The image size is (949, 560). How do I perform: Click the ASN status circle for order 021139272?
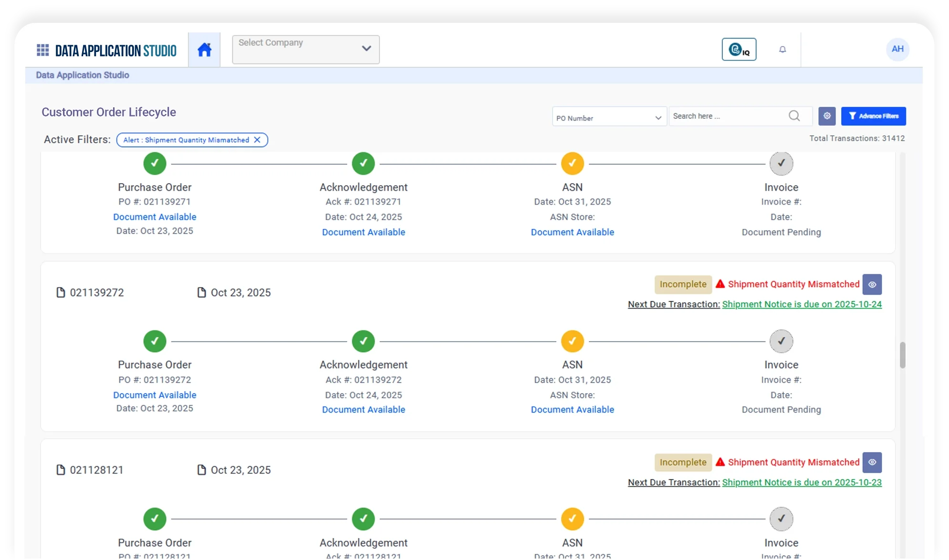[x=572, y=341]
